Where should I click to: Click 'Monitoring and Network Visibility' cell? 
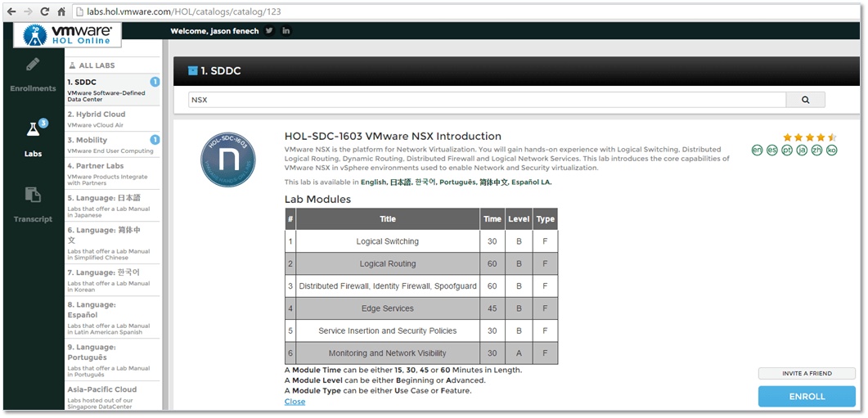click(388, 353)
